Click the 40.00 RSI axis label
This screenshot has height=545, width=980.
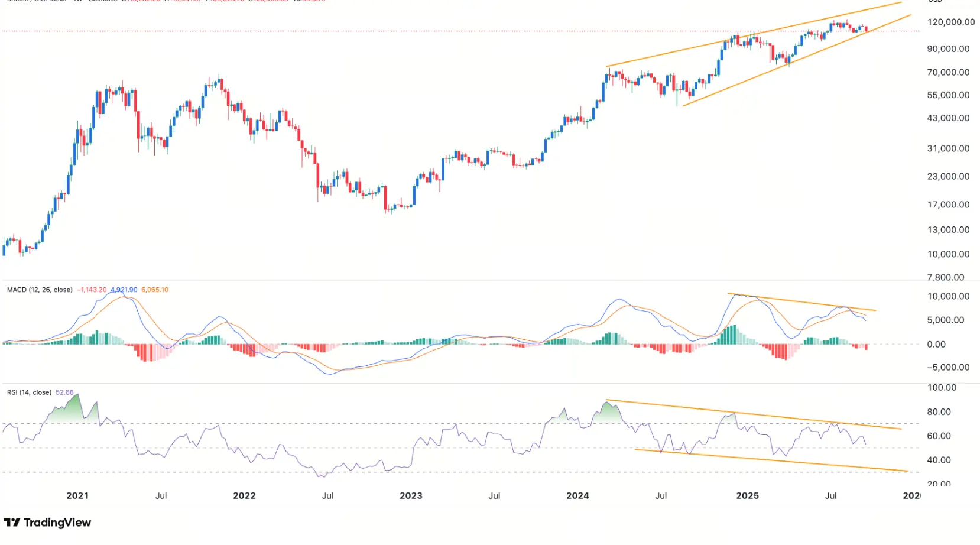(x=939, y=460)
